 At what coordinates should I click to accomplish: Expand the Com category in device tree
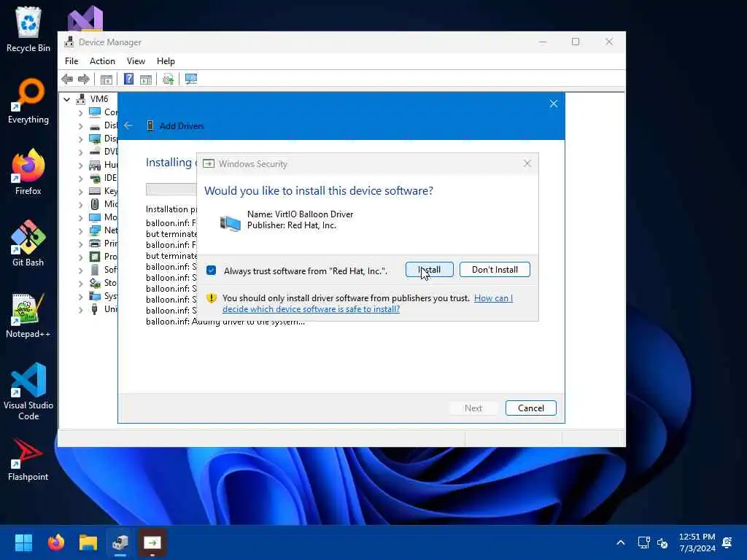pyautogui.click(x=80, y=113)
